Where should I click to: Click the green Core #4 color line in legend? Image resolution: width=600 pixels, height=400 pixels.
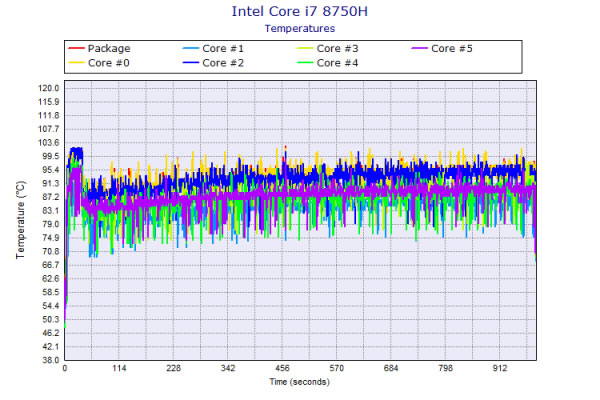(305, 63)
